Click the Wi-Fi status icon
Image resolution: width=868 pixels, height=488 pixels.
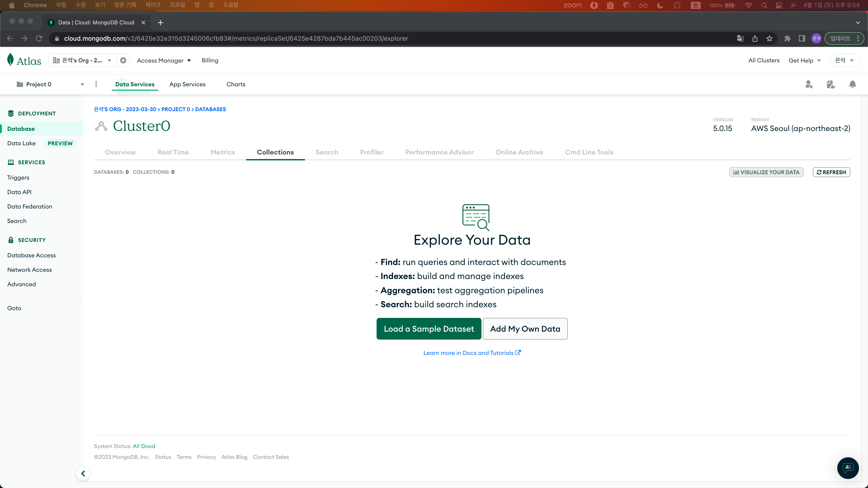coord(748,5)
